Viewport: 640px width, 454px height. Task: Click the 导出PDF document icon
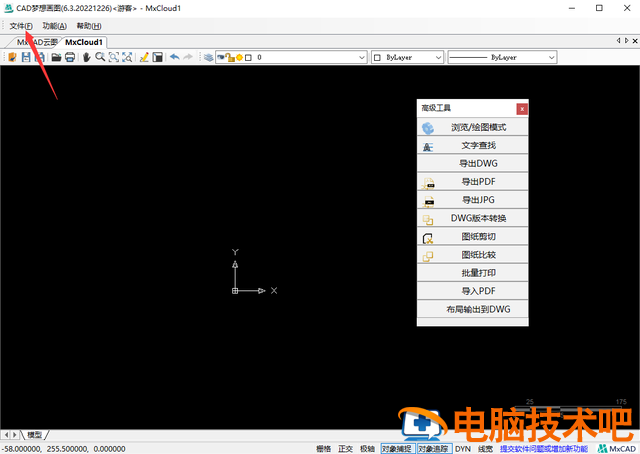[428, 184]
